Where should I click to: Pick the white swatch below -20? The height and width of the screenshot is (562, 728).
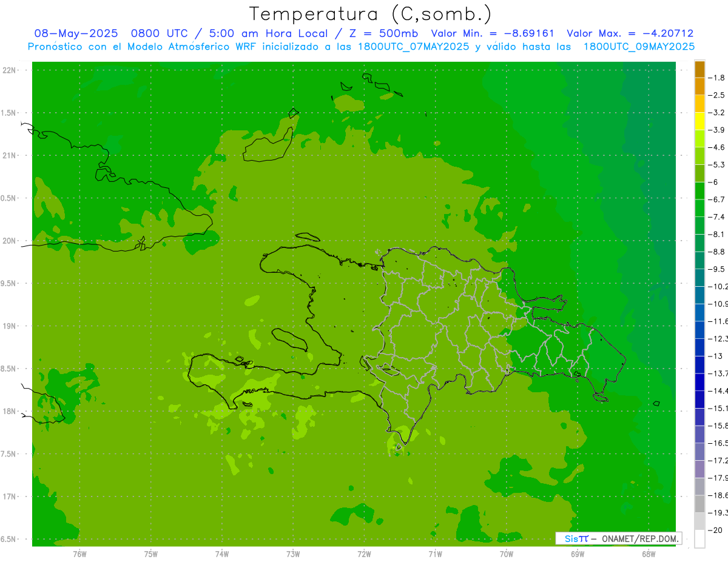pos(699,538)
